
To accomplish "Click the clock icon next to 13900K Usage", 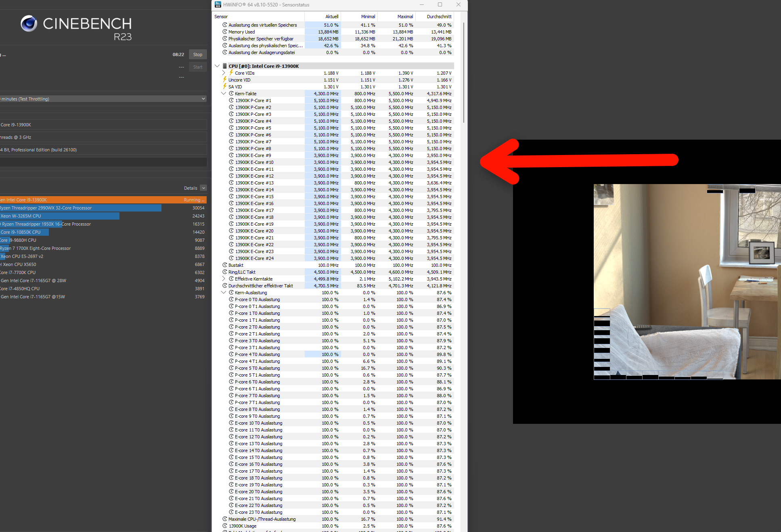I will click(x=225, y=526).
